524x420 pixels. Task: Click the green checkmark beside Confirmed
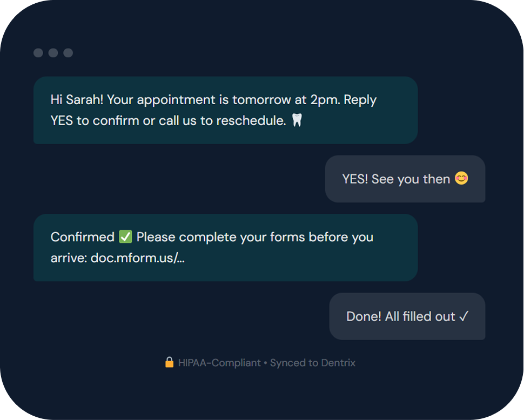pyautogui.click(x=125, y=237)
